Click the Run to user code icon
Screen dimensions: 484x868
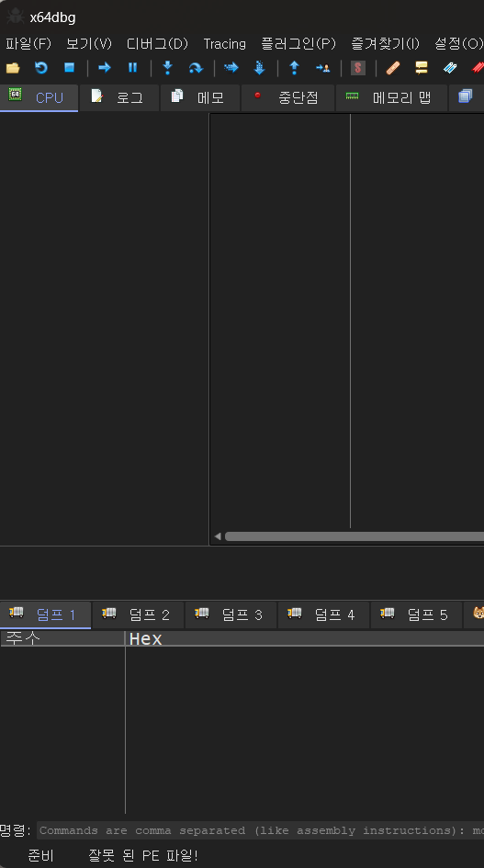323,68
